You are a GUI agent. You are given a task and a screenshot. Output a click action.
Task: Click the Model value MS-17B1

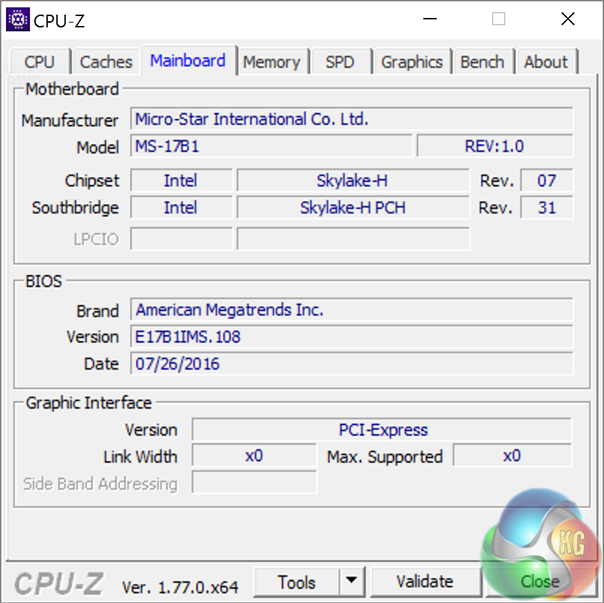click(x=271, y=146)
